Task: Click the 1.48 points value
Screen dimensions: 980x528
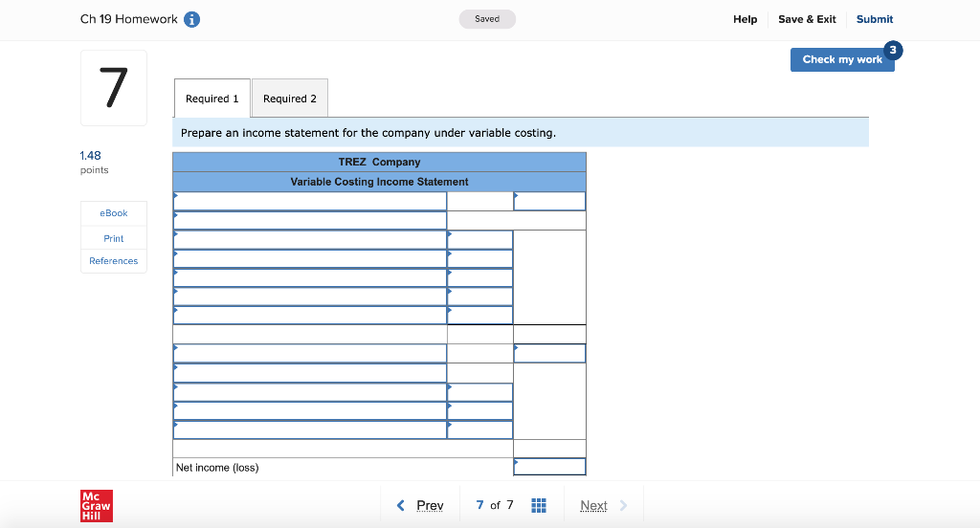Action: tap(90, 156)
